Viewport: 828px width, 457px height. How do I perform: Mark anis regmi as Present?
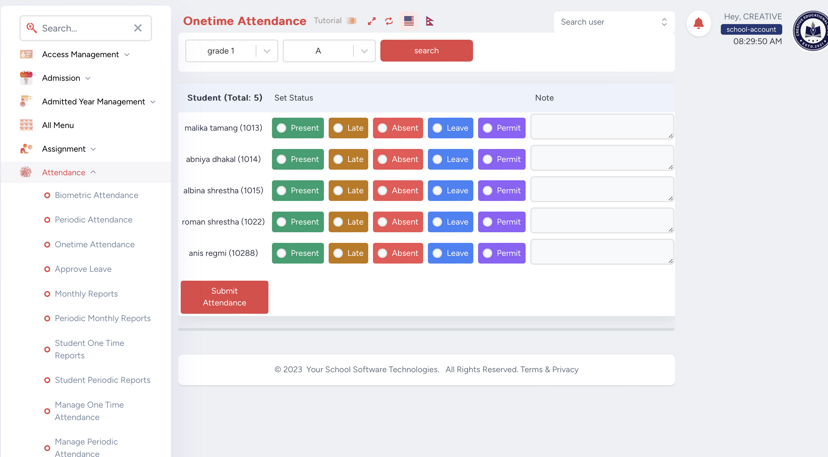tap(298, 253)
